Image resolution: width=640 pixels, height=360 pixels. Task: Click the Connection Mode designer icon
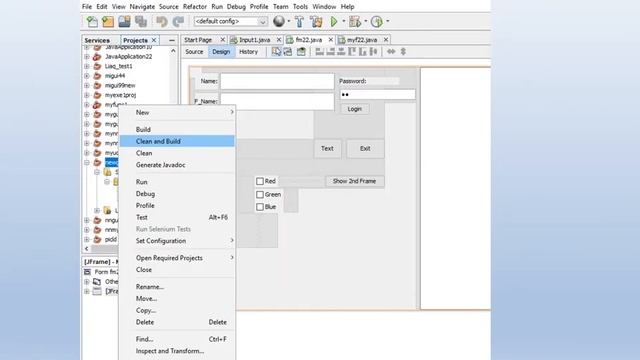pos(288,51)
